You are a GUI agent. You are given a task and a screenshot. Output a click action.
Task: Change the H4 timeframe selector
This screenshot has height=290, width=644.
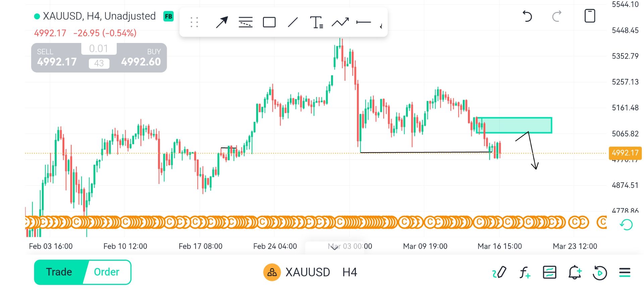(x=350, y=272)
